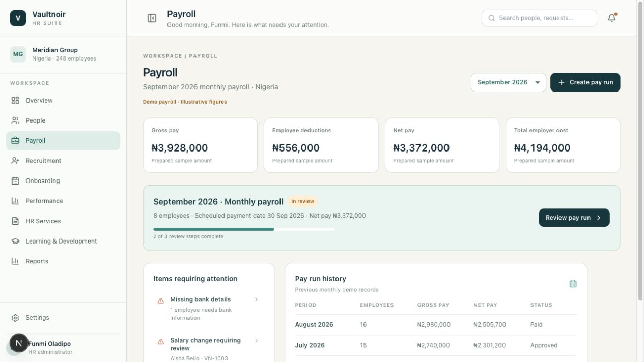Click the Net pay ₦3,372,000 card

click(x=442, y=145)
